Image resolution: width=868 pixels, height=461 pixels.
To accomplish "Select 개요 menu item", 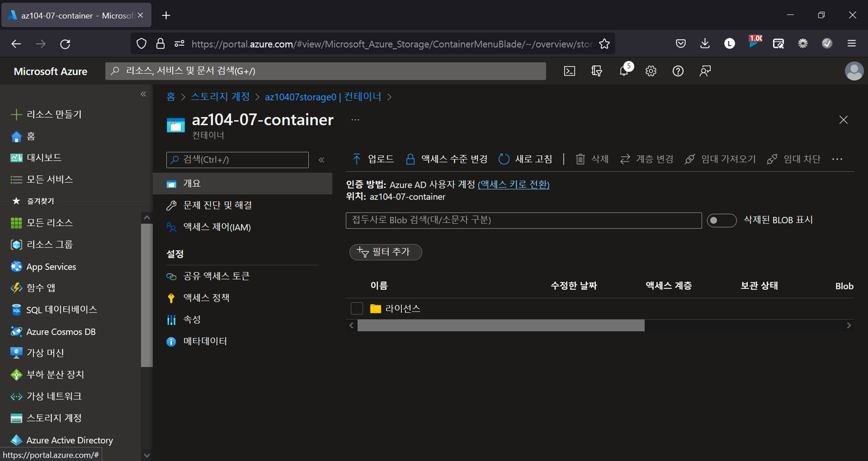I will pyautogui.click(x=243, y=183).
